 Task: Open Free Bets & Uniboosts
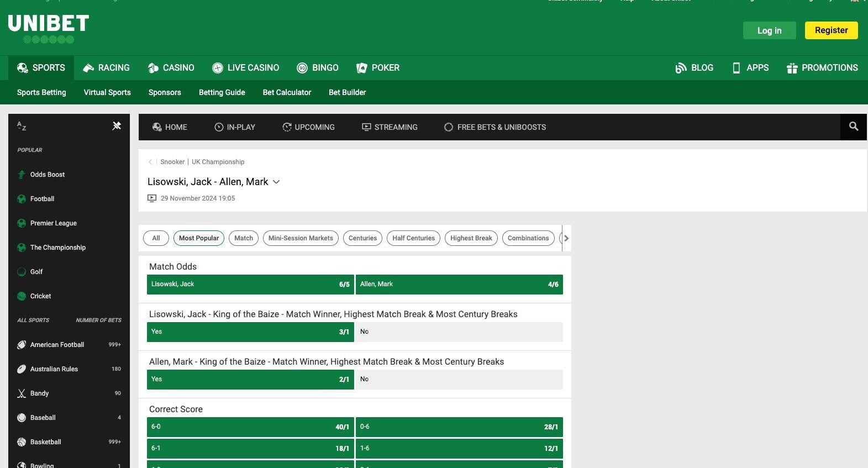(495, 127)
